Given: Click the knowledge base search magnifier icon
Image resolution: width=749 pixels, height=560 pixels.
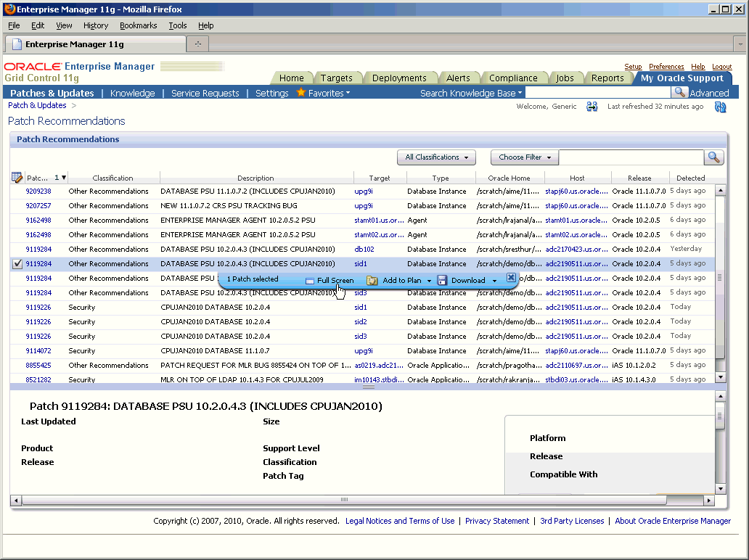Looking at the screenshot, I should 679,93.
